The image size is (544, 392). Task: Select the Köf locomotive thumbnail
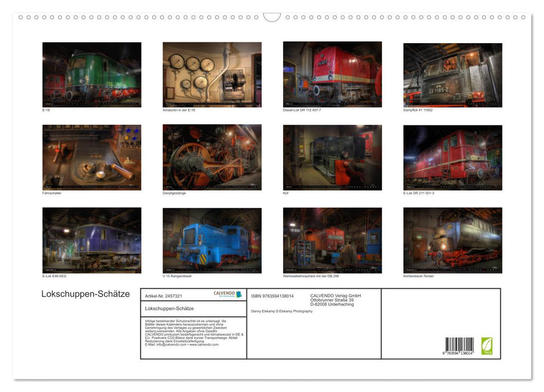[x=332, y=157]
